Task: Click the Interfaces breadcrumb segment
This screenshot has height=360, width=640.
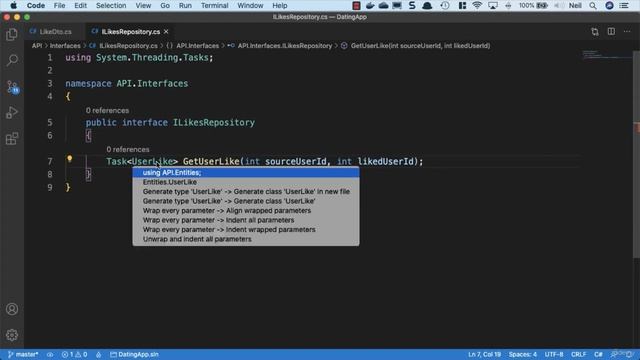Action: tap(65, 46)
